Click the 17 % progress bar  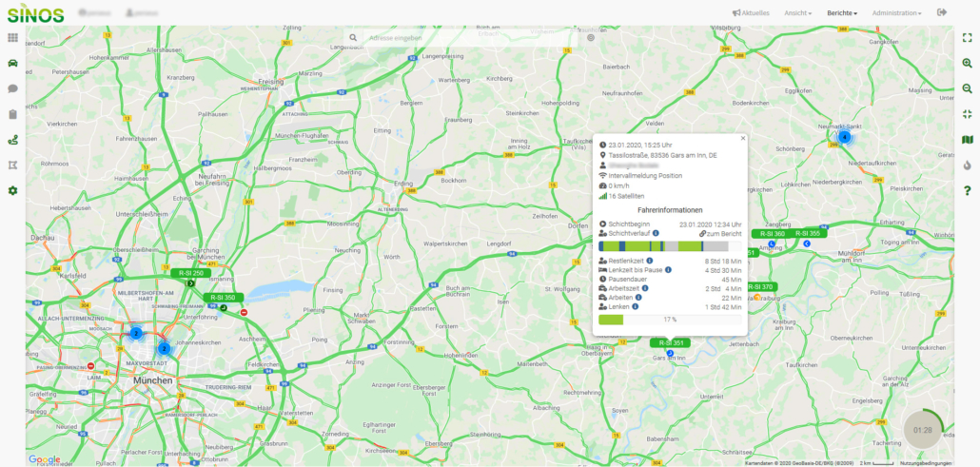click(x=670, y=320)
